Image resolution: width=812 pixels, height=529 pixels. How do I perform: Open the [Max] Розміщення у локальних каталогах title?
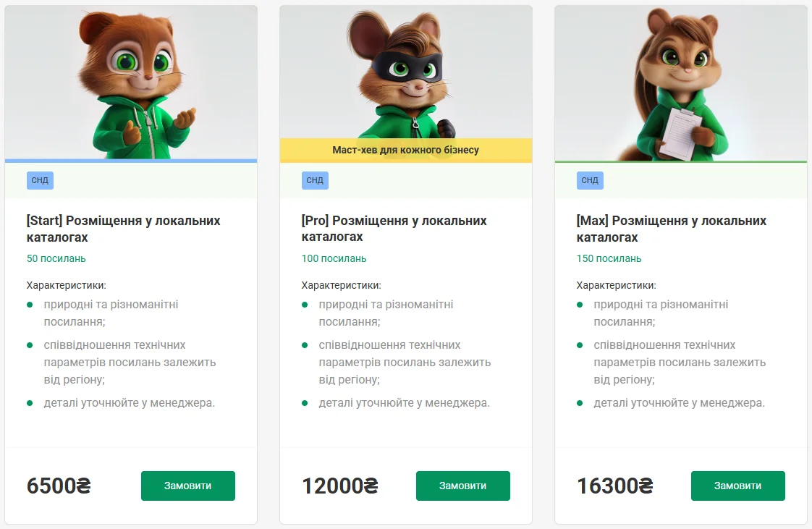tap(671, 229)
